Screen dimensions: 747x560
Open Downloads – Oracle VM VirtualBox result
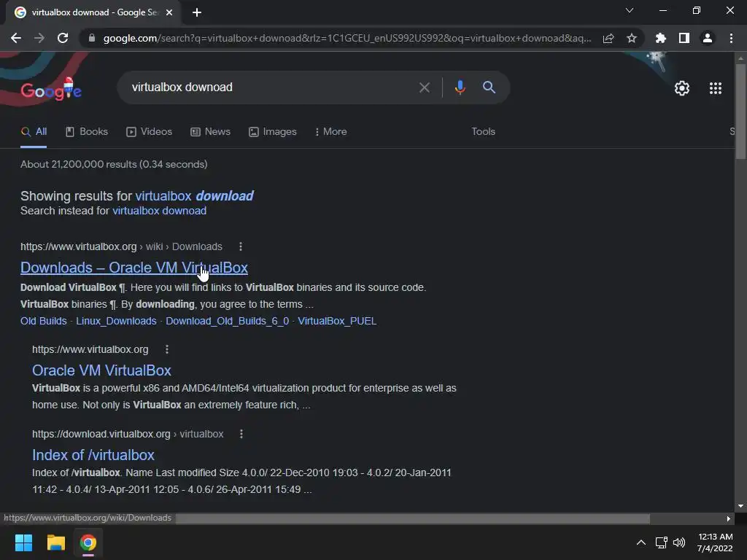pos(134,268)
